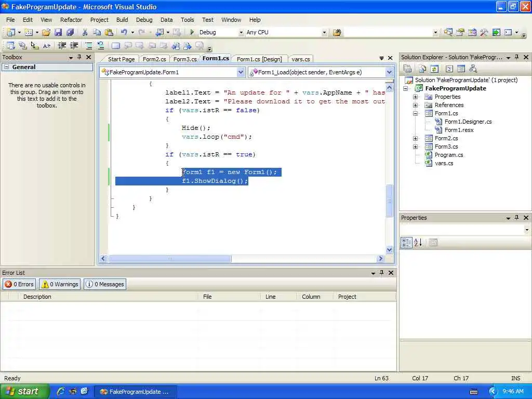Toggle auto-hide pin on Solution Explorer
This screenshot has width=532, height=399.
click(517, 57)
